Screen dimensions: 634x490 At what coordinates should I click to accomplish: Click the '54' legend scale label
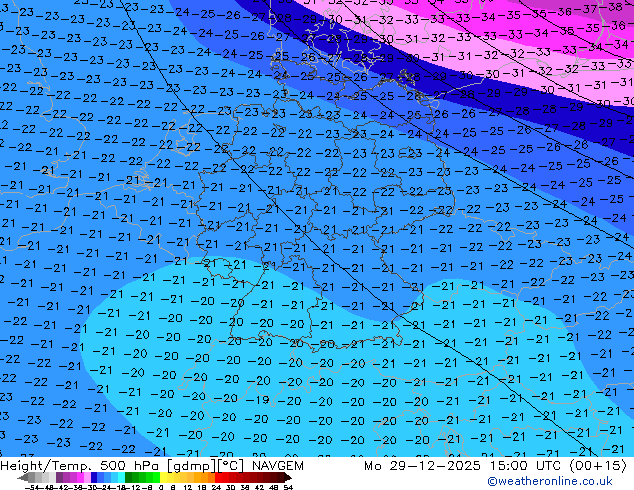click(x=289, y=488)
